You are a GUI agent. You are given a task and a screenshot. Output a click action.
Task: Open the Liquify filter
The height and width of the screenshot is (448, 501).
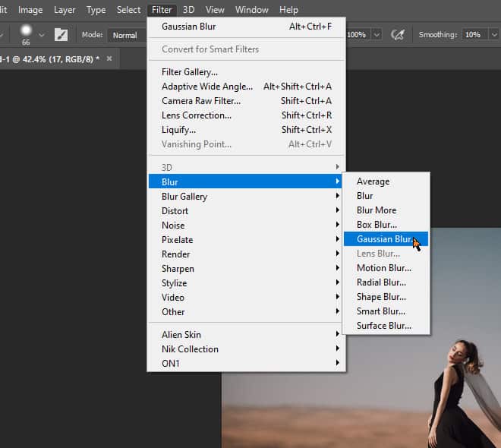pos(247,130)
